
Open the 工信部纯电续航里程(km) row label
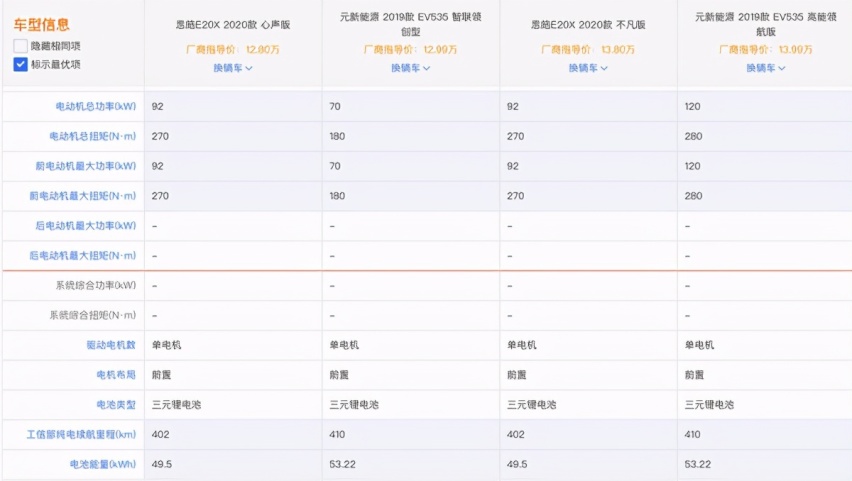82,435
